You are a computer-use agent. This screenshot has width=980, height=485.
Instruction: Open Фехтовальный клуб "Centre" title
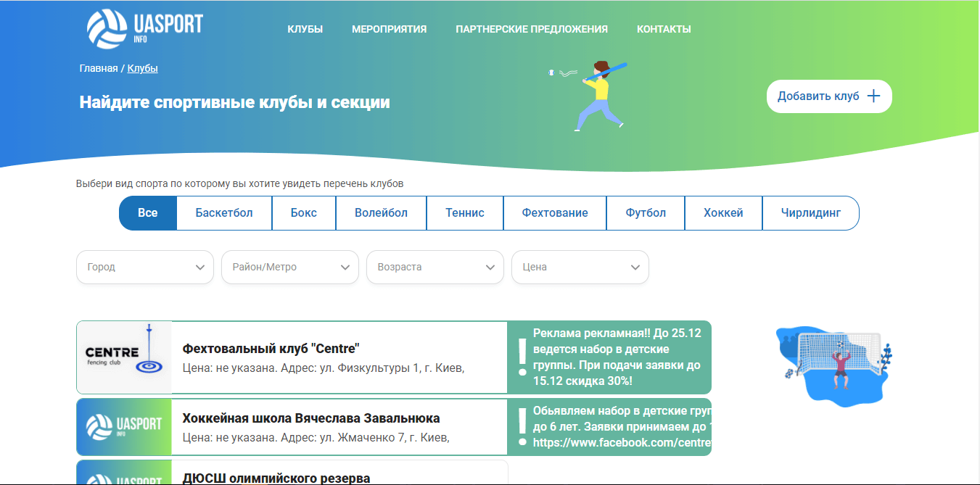(271, 348)
